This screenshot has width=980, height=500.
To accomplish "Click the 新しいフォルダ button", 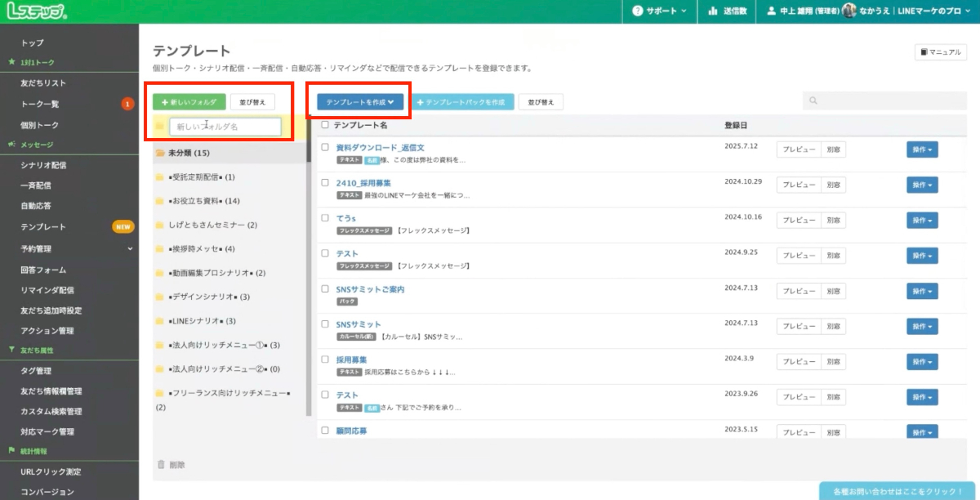I will coord(189,102).
